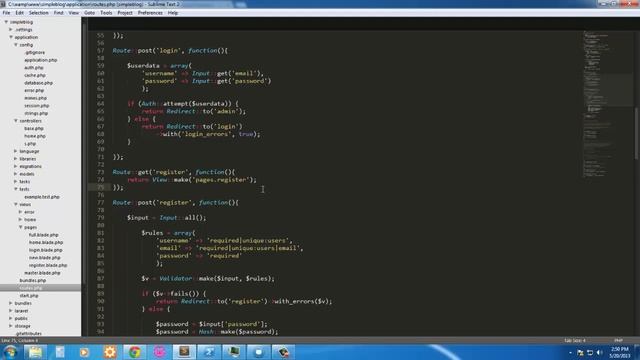Open session.php in sidebar

coord(36,106)
